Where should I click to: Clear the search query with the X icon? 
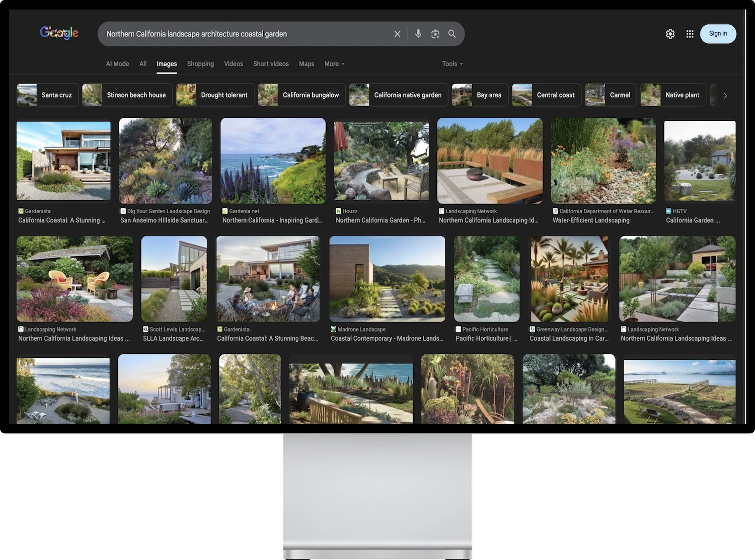[x=397, y=34]
